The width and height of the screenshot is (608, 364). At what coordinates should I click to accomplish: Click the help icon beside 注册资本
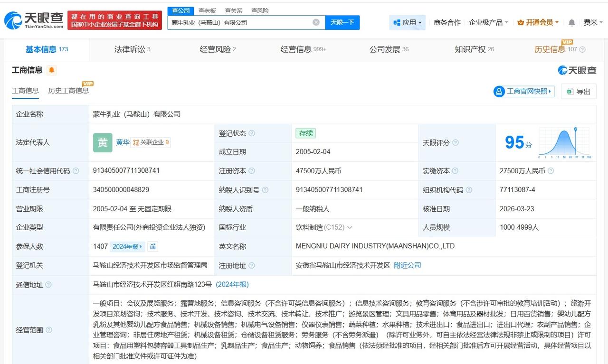[251, 171]
